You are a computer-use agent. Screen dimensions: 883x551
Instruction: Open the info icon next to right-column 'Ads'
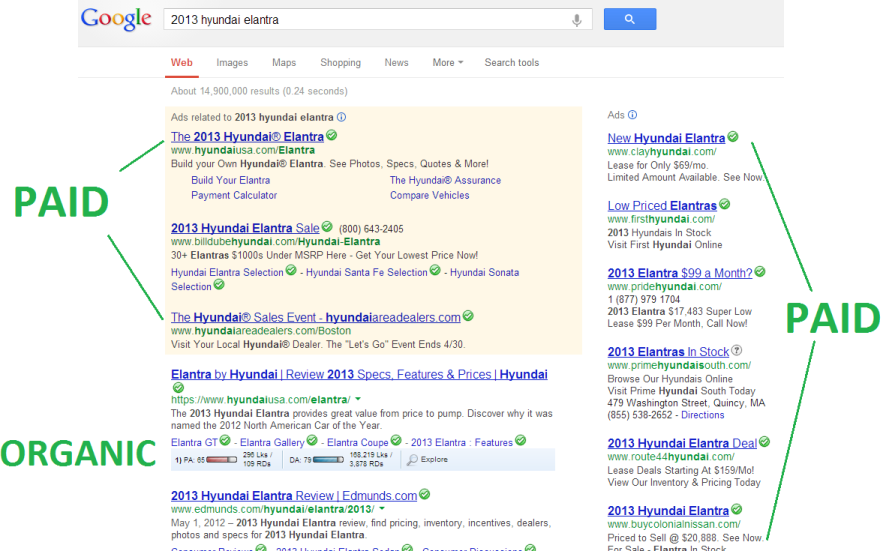tap(632, 115)
